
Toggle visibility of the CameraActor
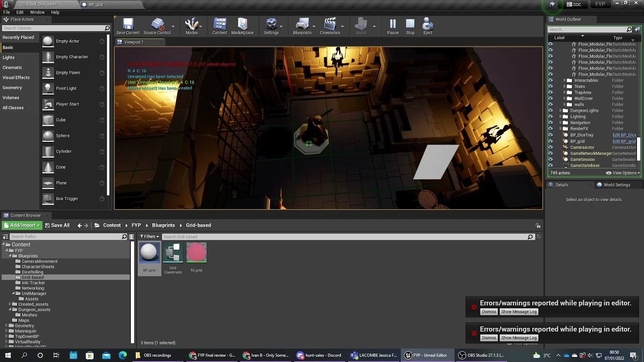[x=550, y=147]
